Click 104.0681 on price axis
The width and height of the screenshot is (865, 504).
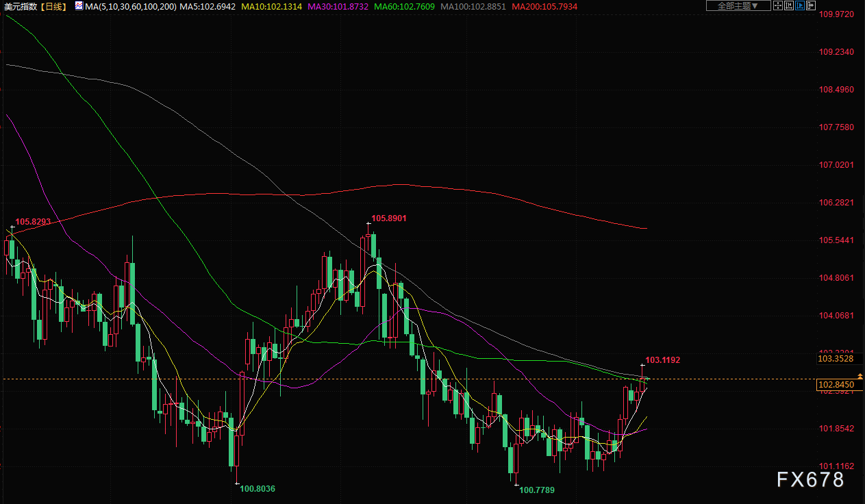[837, 316]
